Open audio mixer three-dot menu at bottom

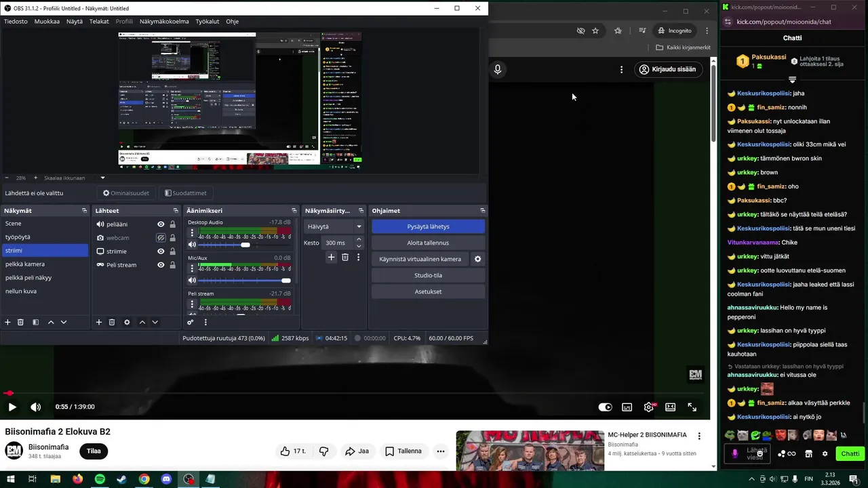pos(205,323)
